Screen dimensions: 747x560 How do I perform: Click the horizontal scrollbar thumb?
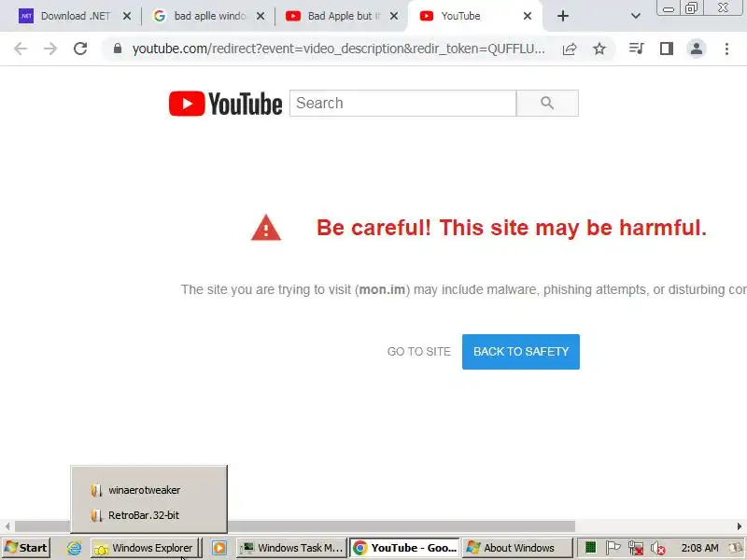294,526
